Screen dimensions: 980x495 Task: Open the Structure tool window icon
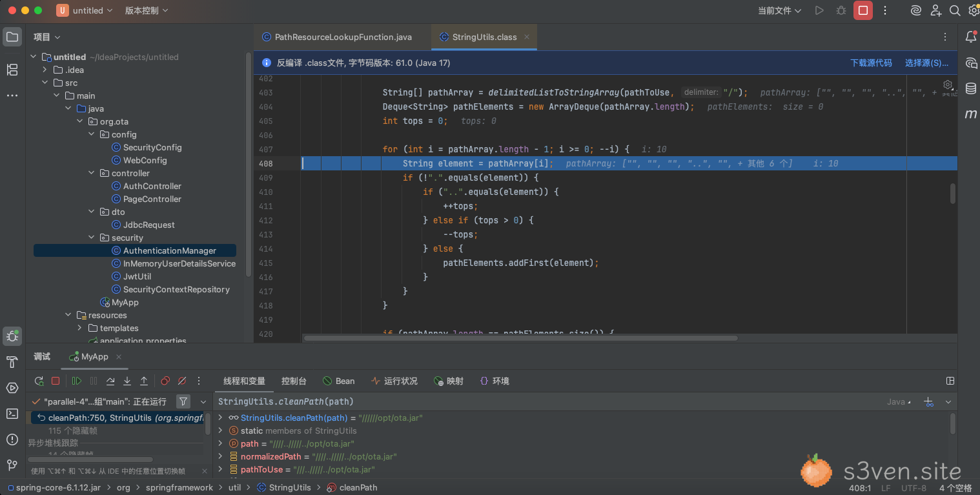coord(12,70)
